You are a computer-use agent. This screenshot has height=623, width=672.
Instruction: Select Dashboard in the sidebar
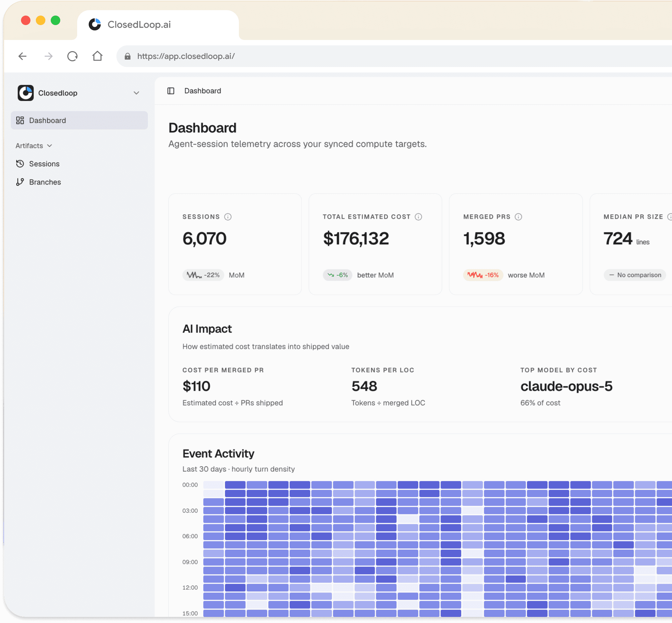(79, 120)
